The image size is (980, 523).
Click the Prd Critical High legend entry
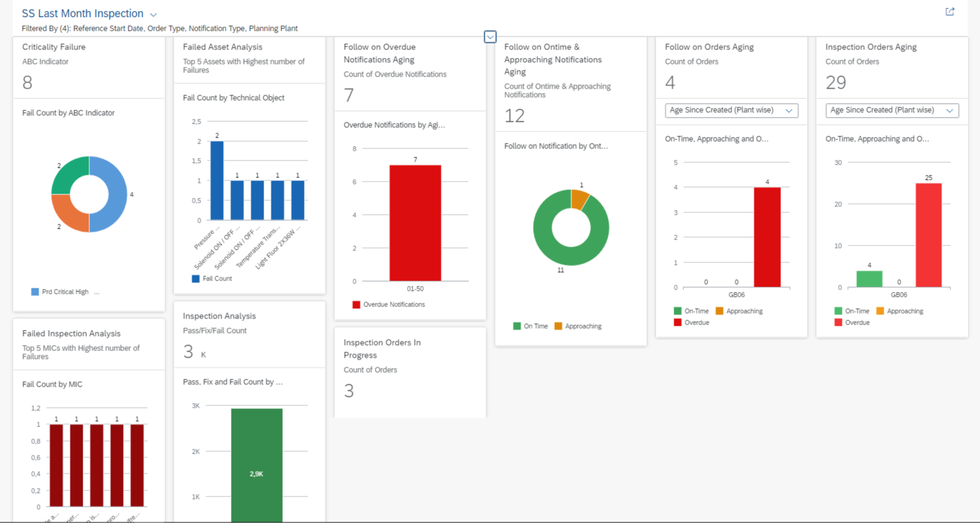click(60, 292)
